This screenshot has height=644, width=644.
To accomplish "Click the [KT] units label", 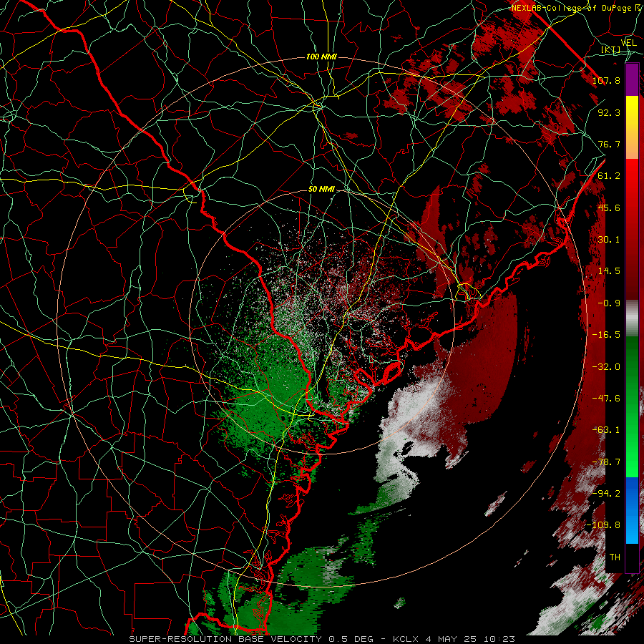I will [x=611, y=50].
